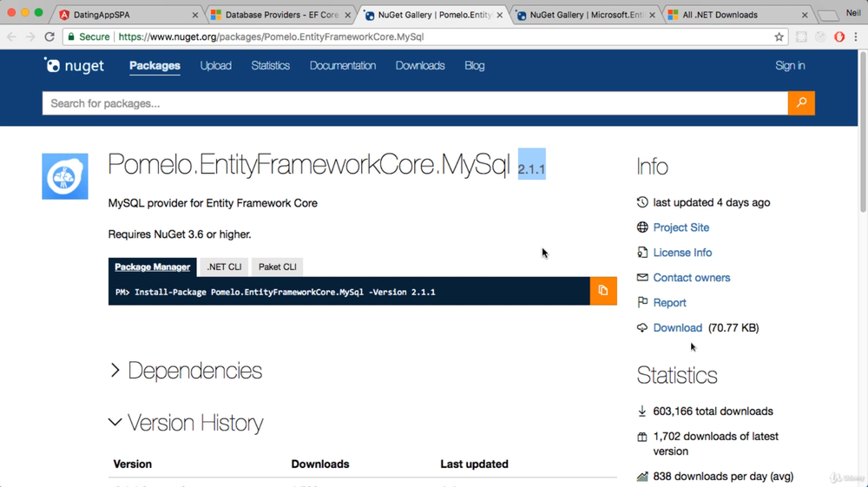
Task: Click the chart icon for downloads per day
Action: point(642,477)
